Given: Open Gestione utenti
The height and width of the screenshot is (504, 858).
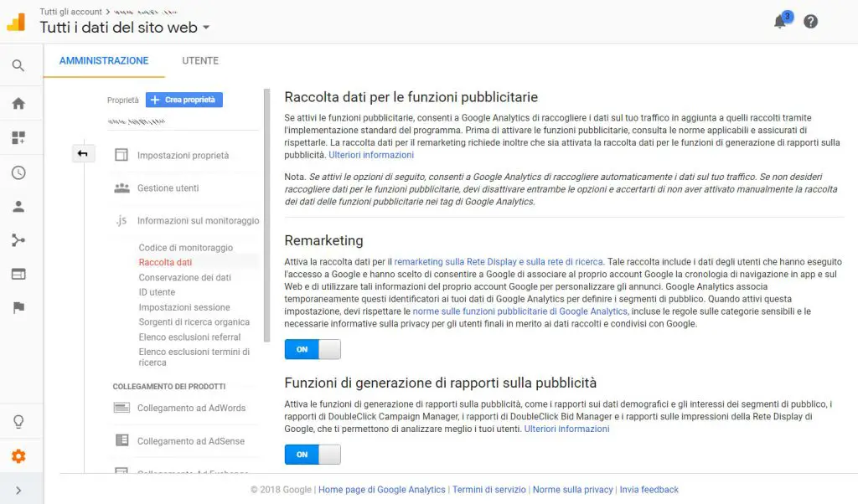Looking at the screenshot, I should point(168,188).
